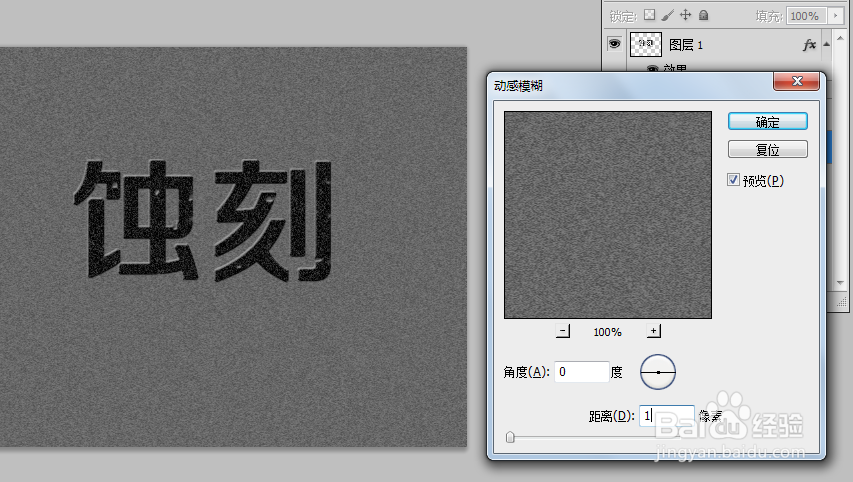Toggle 效果 effects visibility eye
Screen dimensions: 853x482
(652, 69)
